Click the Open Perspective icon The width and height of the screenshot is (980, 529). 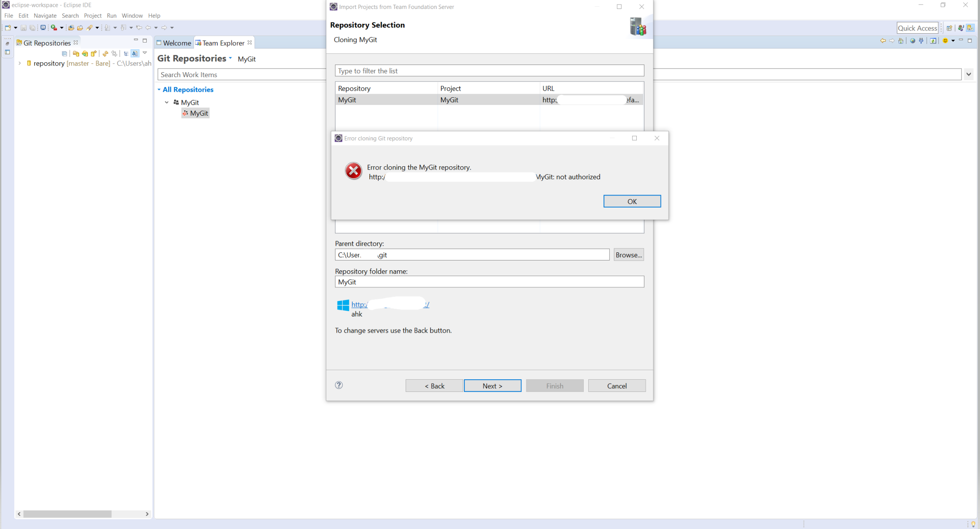pyautogui.click(x=949, y=28)
